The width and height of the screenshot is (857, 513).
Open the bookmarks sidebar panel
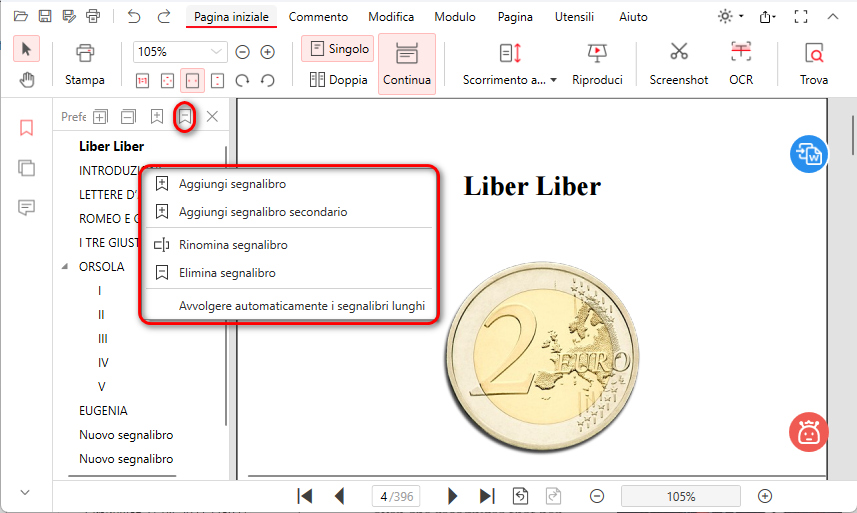(x=26, y=128)
